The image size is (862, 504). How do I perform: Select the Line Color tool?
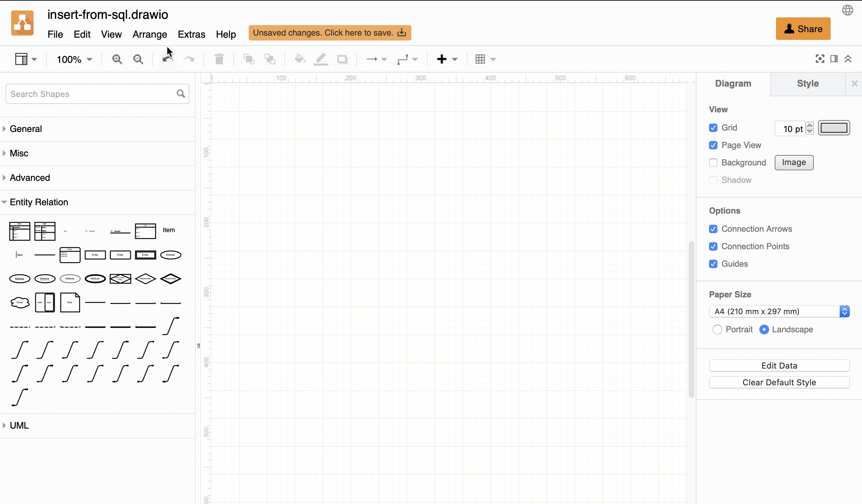click(x=321, y=59)
